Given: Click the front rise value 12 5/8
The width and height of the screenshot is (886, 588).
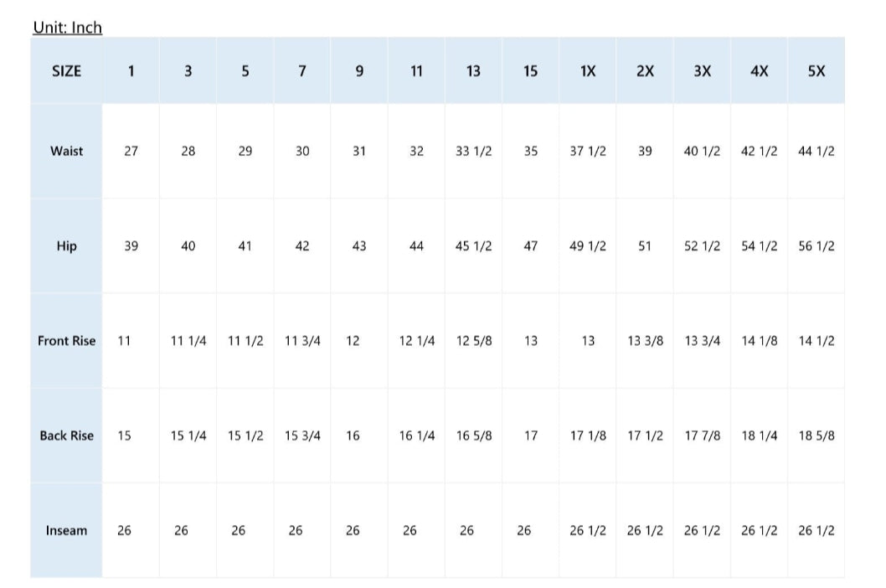Looking at the screenshot, I should tap(473, 341).
